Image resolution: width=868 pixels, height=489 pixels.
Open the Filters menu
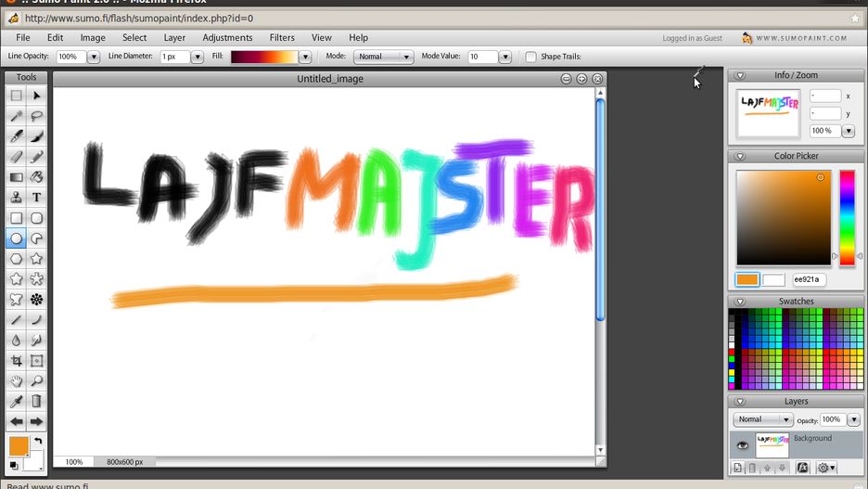tap(282, 38)
